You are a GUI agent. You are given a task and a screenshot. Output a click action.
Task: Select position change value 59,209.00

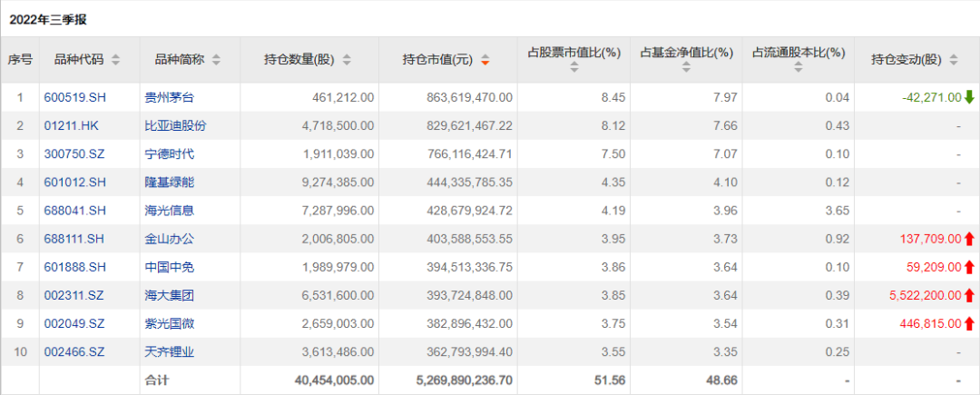934,267
